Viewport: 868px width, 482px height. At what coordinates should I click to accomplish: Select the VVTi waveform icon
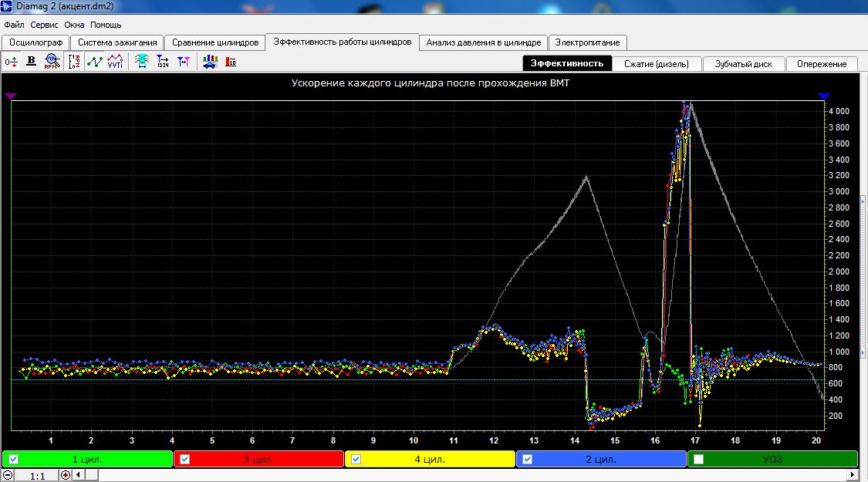(x=116, y=62)
